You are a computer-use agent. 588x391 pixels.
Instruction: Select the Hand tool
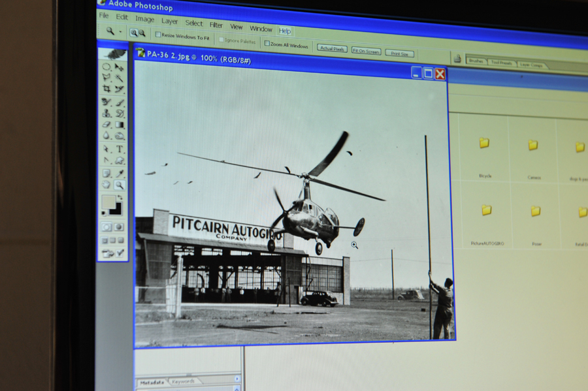click(x=107, y=185)
